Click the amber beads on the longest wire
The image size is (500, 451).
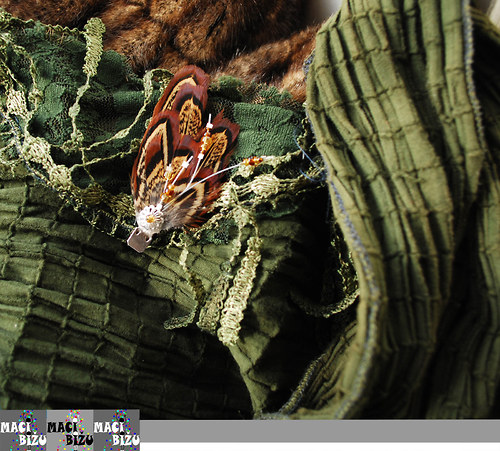pyautogui.click(x=253, y=161)
